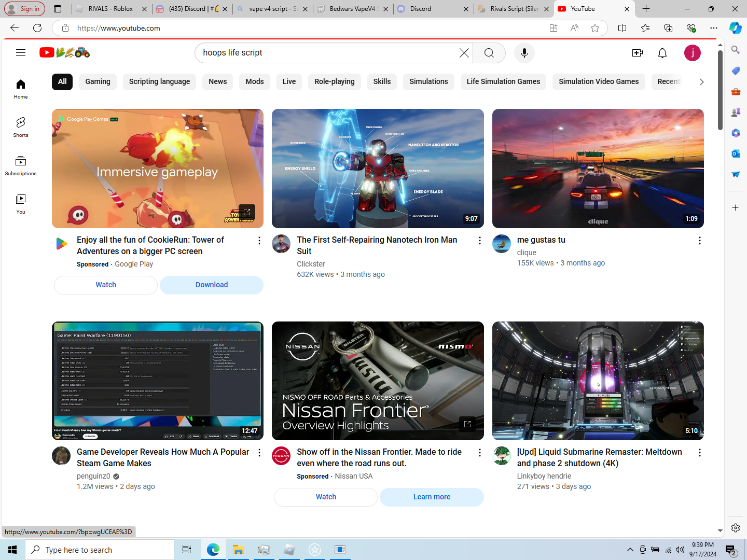The width and height of the screenshot is (747, 560).
Task: Open the YouTube guide hamburger menu
Action: 21,52
